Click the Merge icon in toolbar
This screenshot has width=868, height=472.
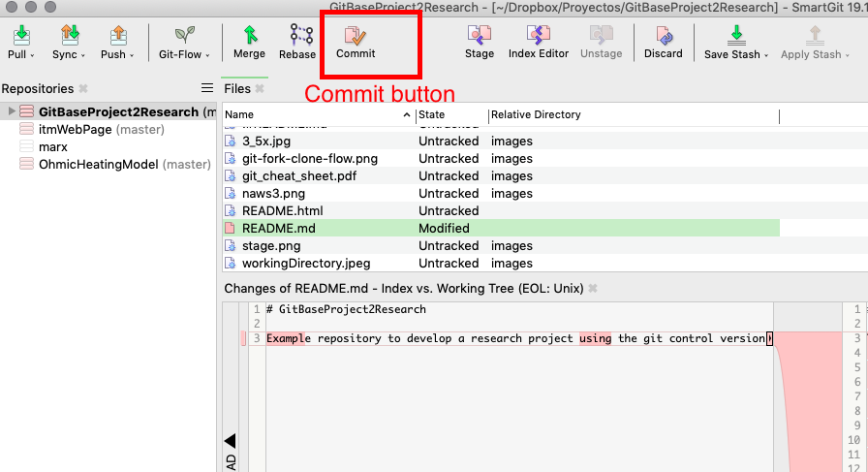pyautogui.click(x=249, y=36)
